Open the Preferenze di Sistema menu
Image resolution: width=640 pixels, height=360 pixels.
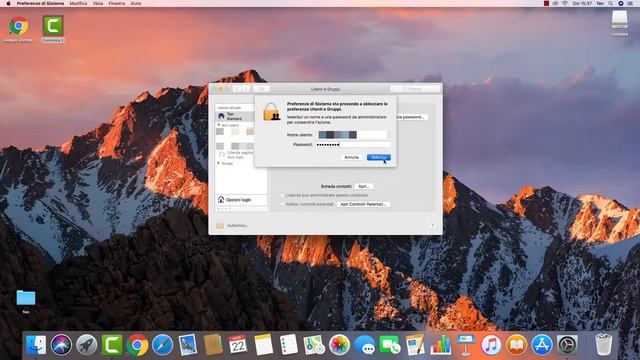pos(40,3)
